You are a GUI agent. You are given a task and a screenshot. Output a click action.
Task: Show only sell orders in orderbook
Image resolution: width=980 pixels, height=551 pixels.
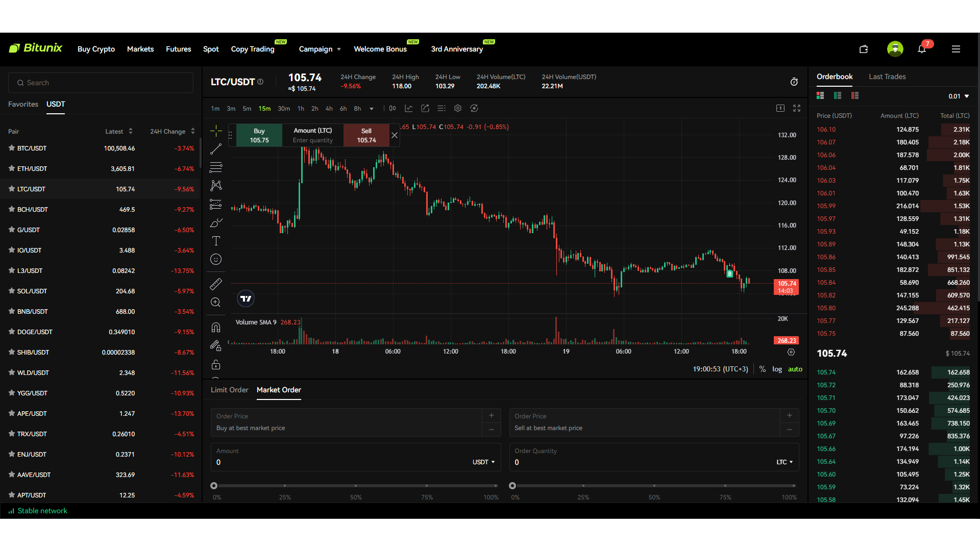pos(855,95)
